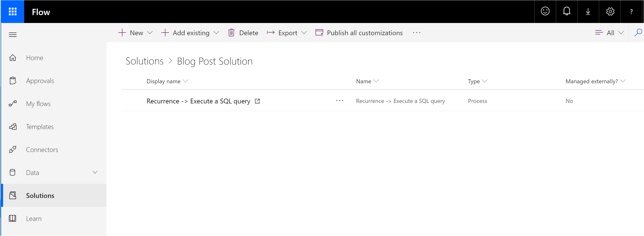The height and width of the screenshot is (236, 644).
Task: Open the settings gear
Action: click(x=610, y=11)
